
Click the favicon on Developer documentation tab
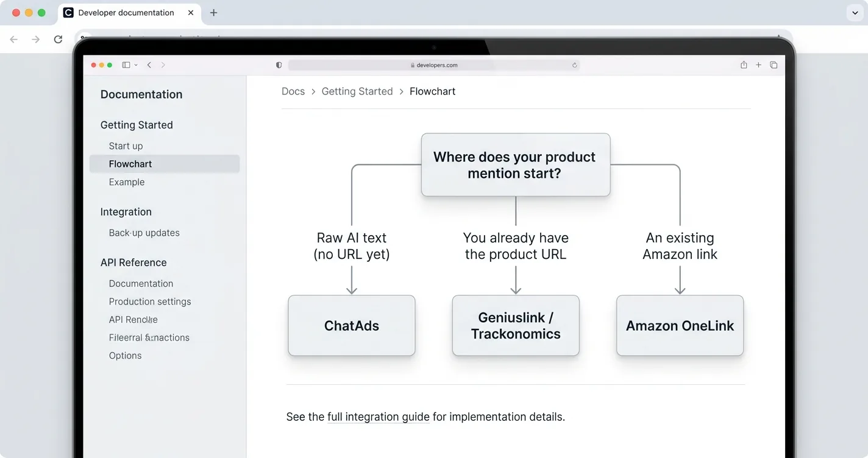[x=68, y=13]
